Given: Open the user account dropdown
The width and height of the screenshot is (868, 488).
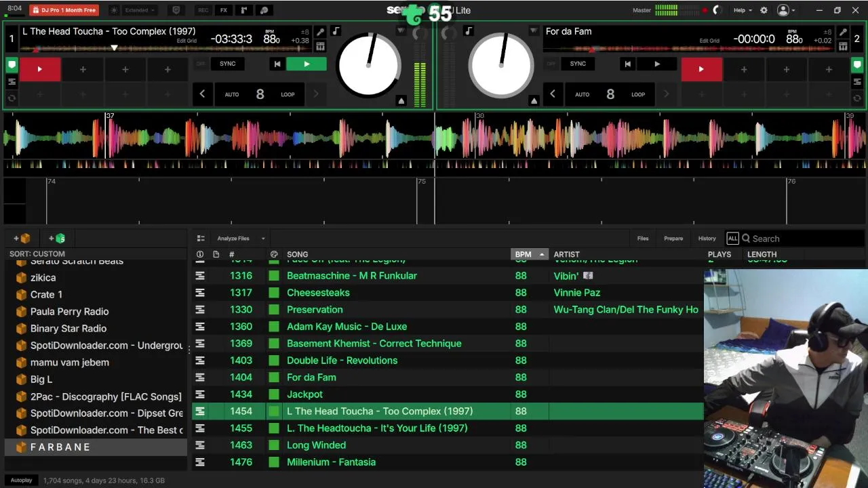Looking at the screenshot, I should point(787,10).
